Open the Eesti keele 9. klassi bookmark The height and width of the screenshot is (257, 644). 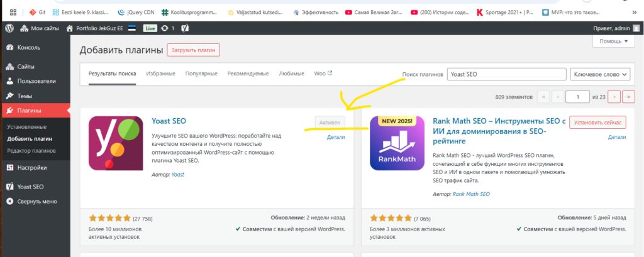pos(80,13)
